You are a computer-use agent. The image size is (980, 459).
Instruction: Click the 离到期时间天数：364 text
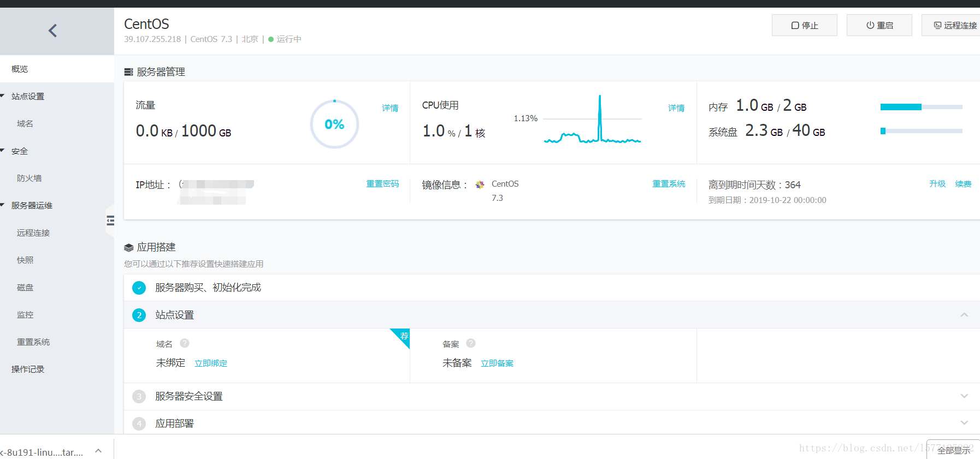pos(754,185)
